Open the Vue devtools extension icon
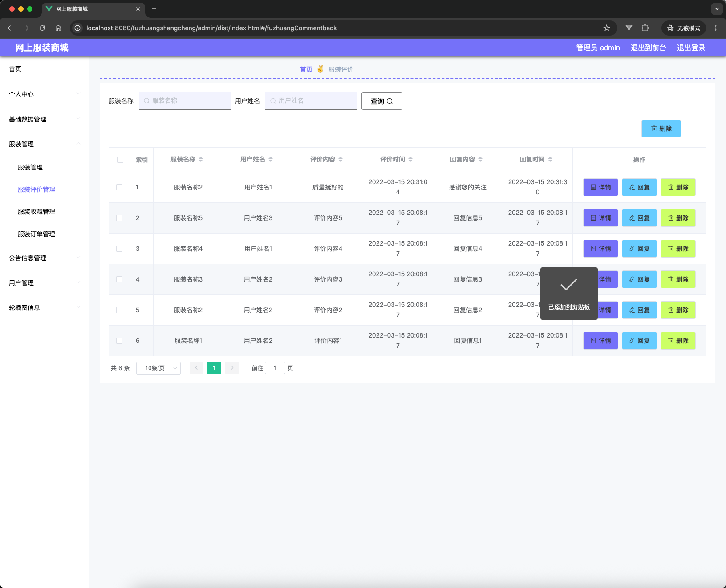The height and width of the screenshot is (588, 726). [x=629, y=28]
